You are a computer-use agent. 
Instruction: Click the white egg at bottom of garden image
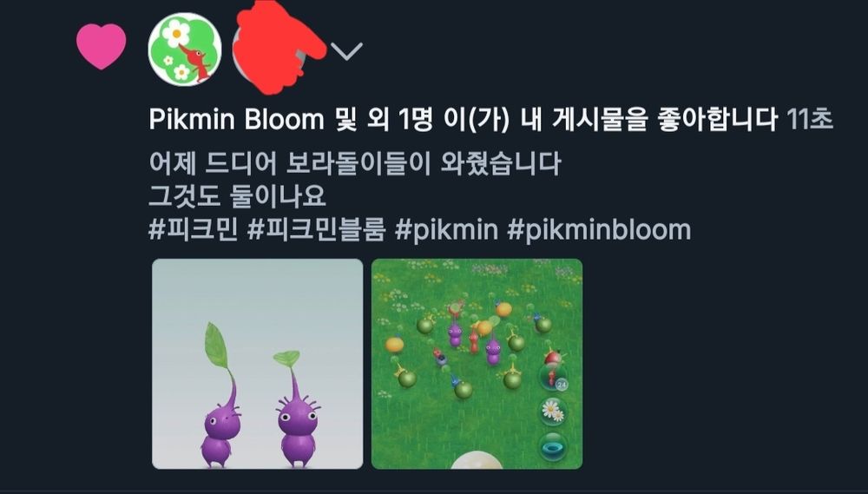click(x=477, y=460)
